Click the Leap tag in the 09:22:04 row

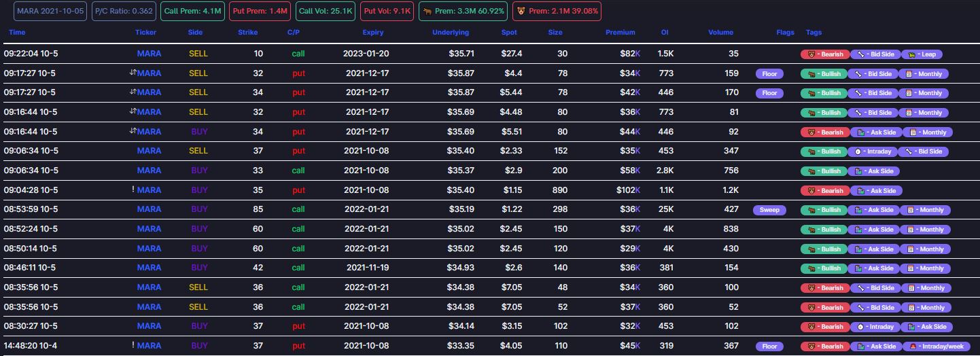[x=922, y=54]
